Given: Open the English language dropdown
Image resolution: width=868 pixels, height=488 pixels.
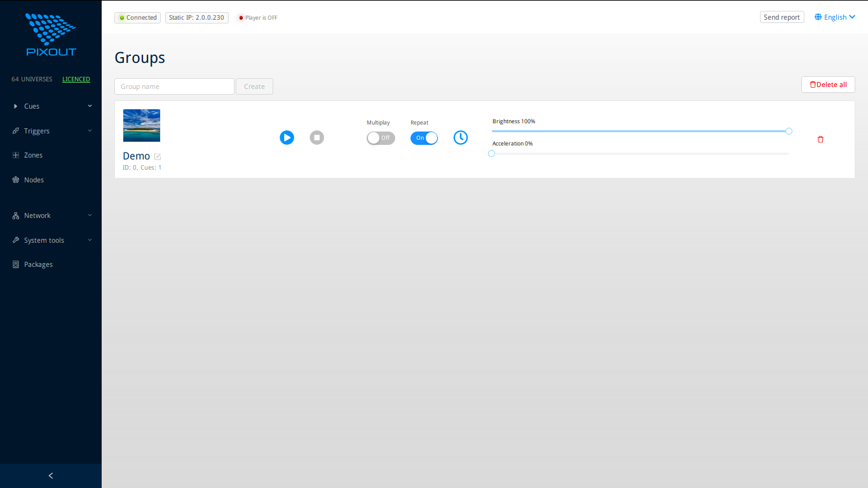Looking at the screenshot, I should tap(835, 17).
